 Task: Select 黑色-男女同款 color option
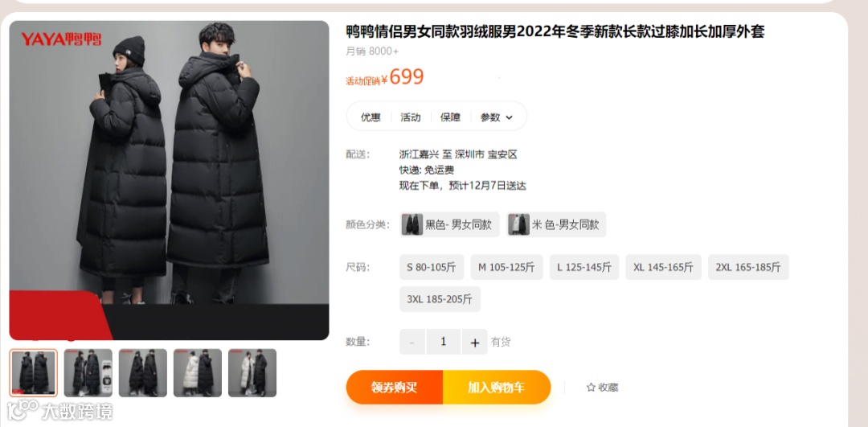449,225
